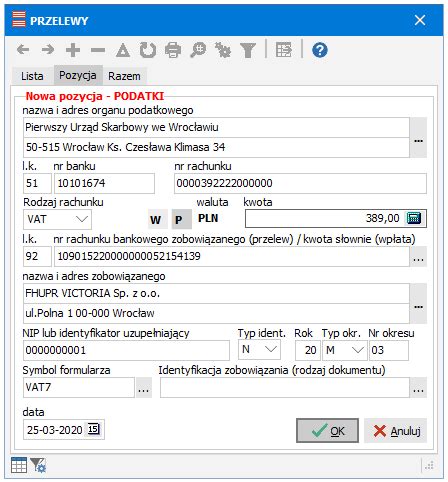Switch to the Razem tab
Viewport: 448px width, 482px height.
click(124, 76)
